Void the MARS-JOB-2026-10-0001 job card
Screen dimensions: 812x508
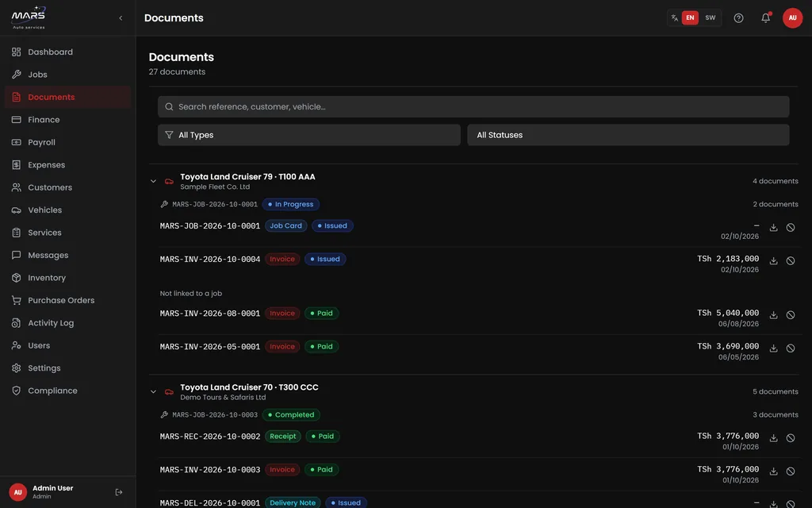791,228
